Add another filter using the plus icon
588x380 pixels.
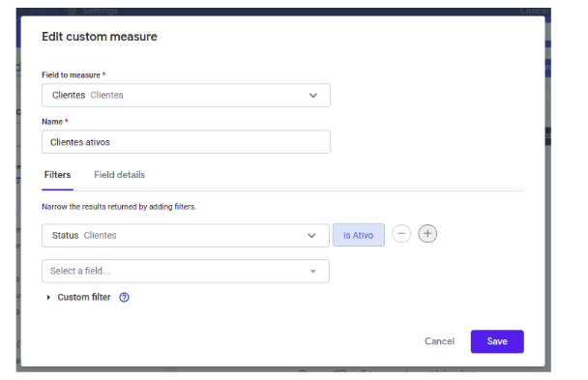(427, 234)
